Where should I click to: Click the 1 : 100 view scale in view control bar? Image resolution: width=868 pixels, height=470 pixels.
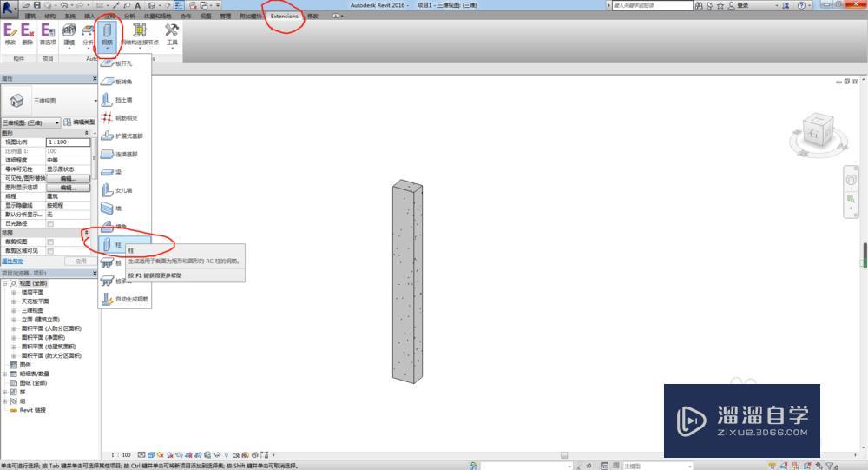pyautogui.click(x=122, y=455)
